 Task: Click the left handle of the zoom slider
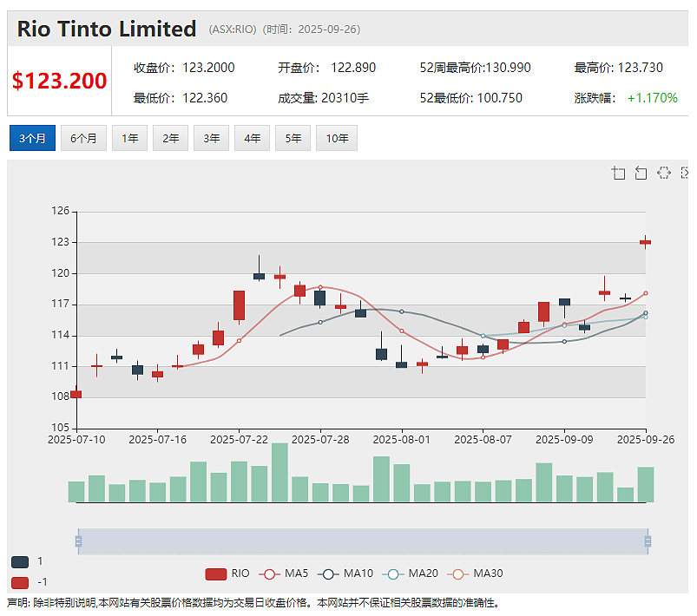click(79, 541)
